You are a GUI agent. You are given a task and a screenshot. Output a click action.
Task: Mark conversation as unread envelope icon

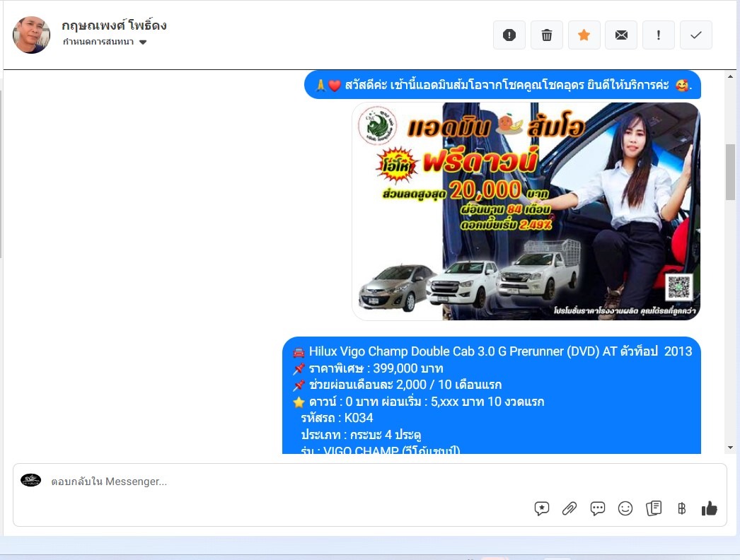pos(621,35)
